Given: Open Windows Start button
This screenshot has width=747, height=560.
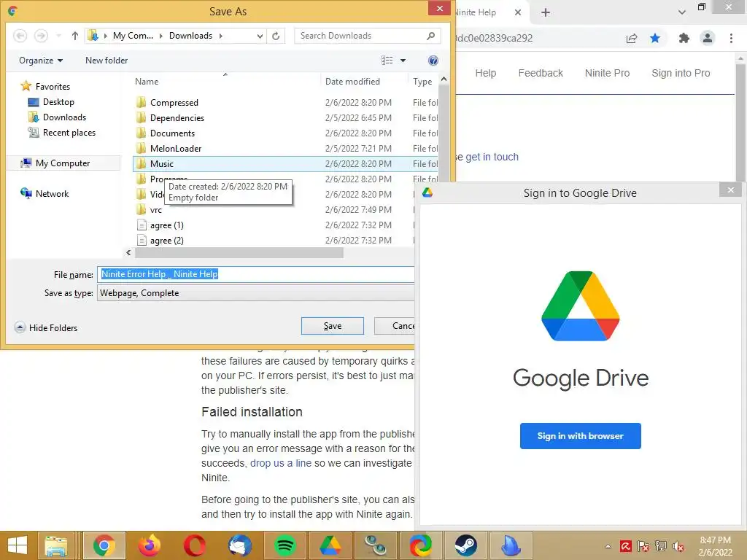Looking at the screenshot, I should (18, 545).
